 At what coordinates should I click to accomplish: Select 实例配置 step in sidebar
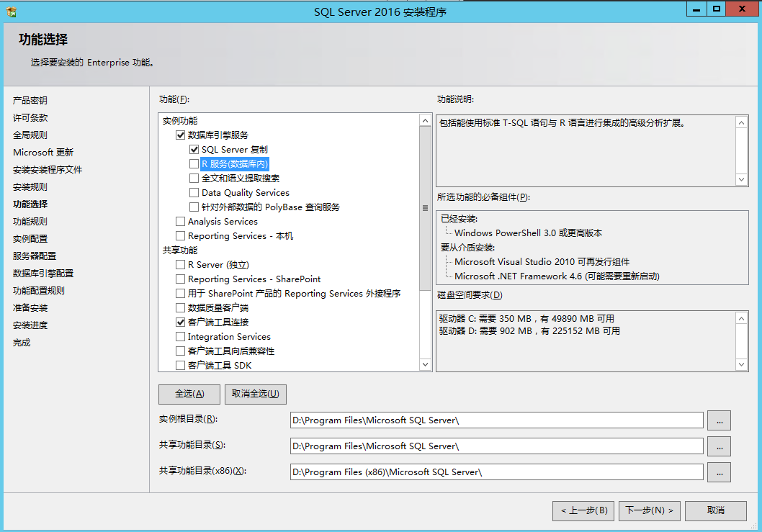coord(30,239)
